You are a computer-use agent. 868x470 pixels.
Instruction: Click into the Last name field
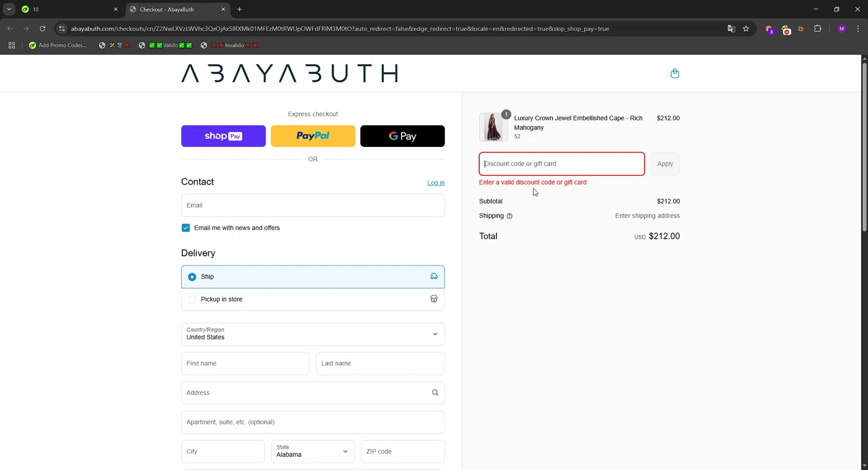point(380,364)
